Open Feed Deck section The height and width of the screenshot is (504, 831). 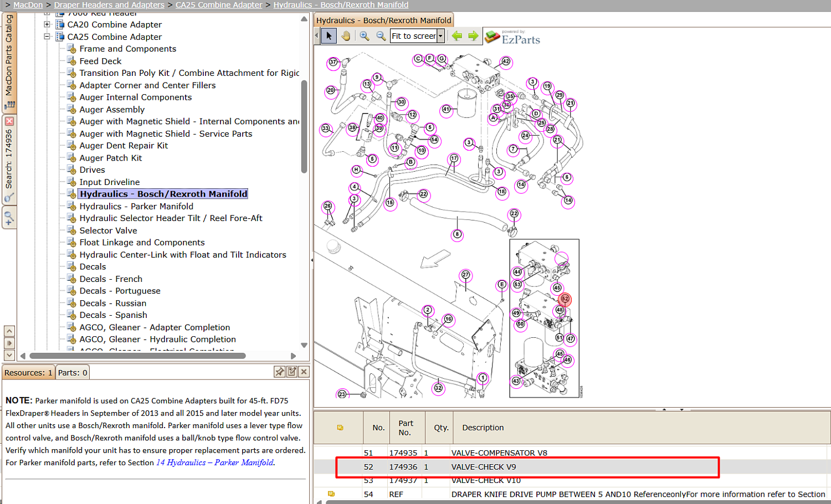tap(100, 61)
